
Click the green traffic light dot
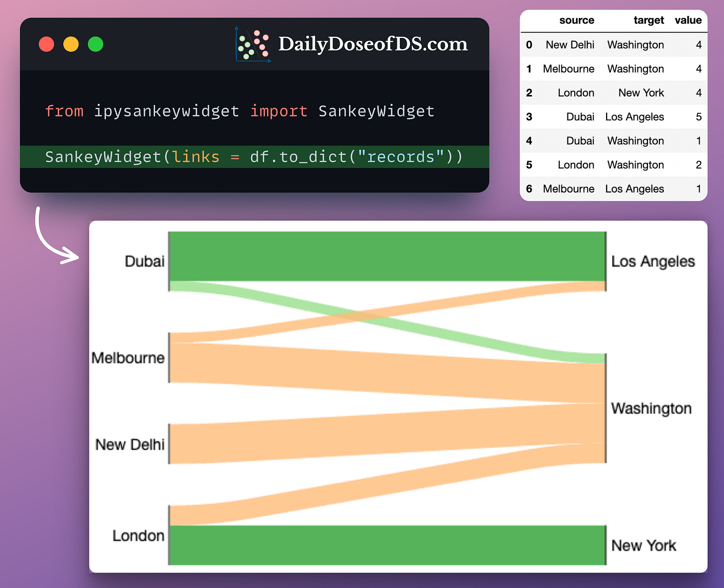(x=95, y=44)
